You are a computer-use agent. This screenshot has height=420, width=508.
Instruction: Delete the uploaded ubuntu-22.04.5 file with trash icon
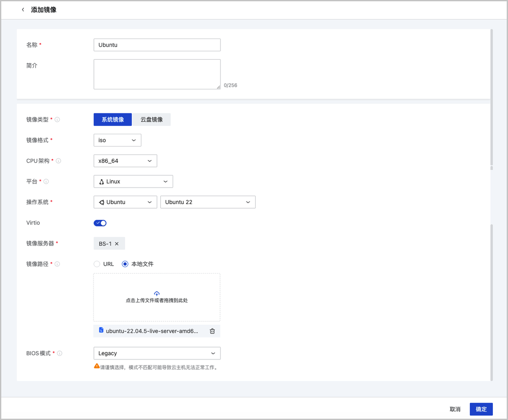point(212,331)
